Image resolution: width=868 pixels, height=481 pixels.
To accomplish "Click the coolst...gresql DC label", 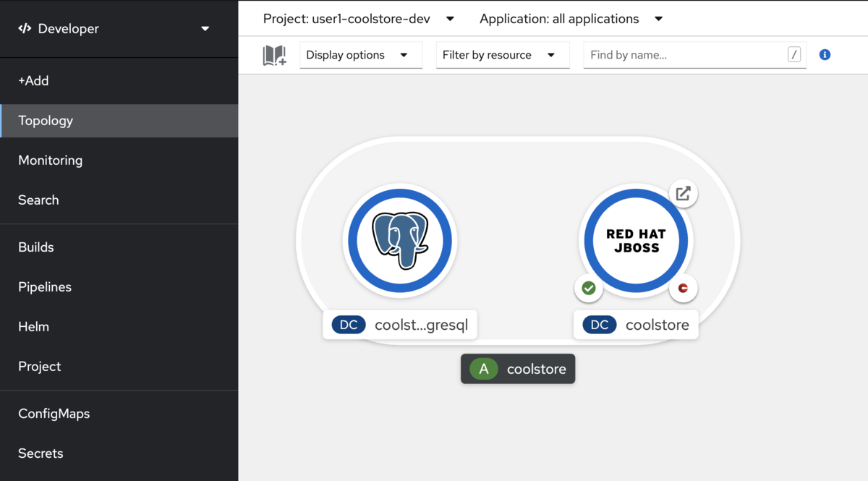I will [x=400, y=325].
